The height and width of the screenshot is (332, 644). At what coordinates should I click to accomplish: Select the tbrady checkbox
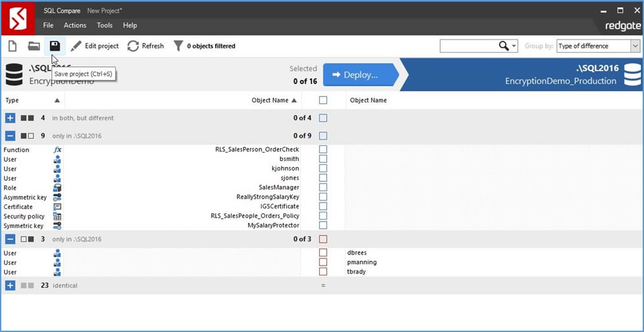323,272
